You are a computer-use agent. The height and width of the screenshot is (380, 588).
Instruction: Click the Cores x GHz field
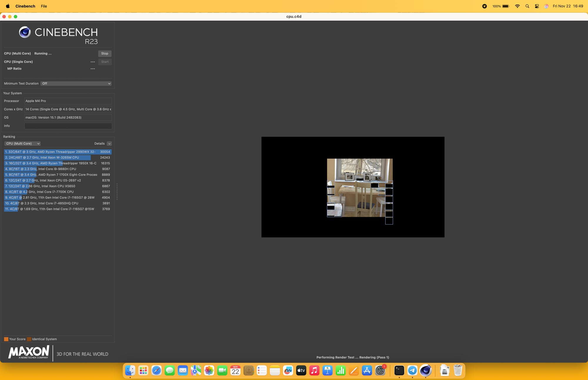point(68,109)
